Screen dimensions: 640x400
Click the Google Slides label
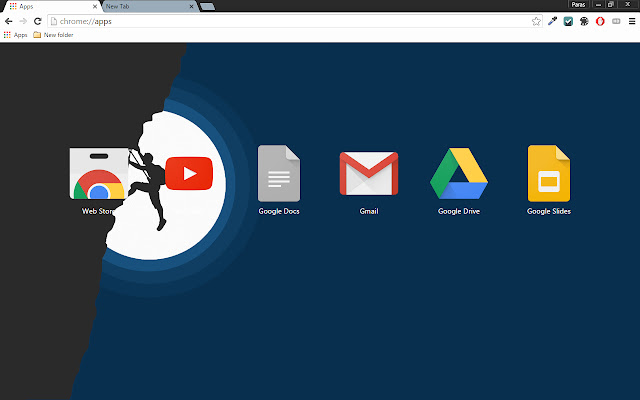(549, 211)
